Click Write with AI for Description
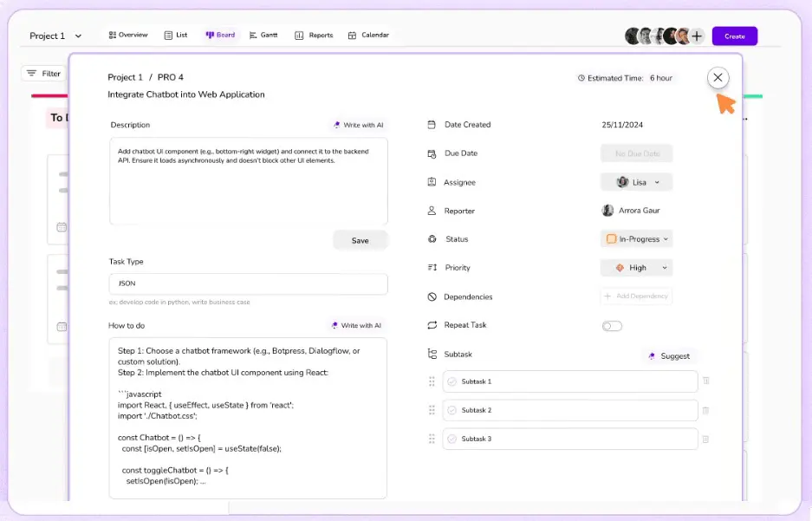Screen dimensions: 812x521 coord(359,125)
